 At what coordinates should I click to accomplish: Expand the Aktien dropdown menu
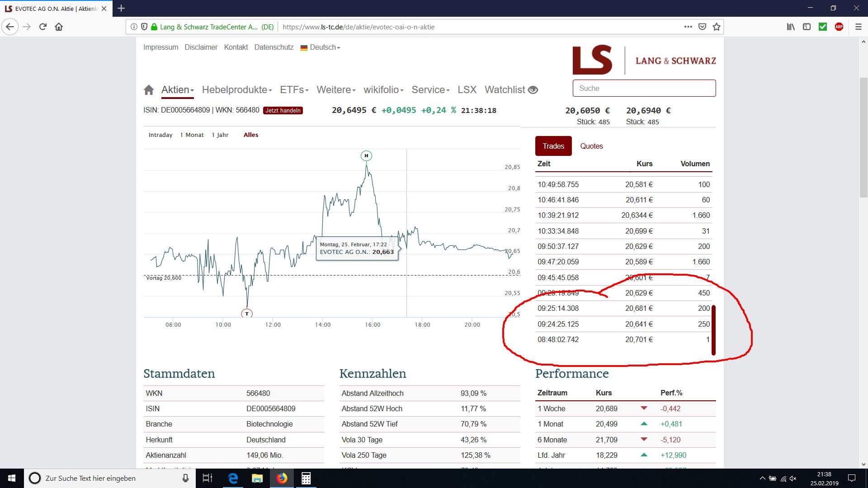pos(177,90)
